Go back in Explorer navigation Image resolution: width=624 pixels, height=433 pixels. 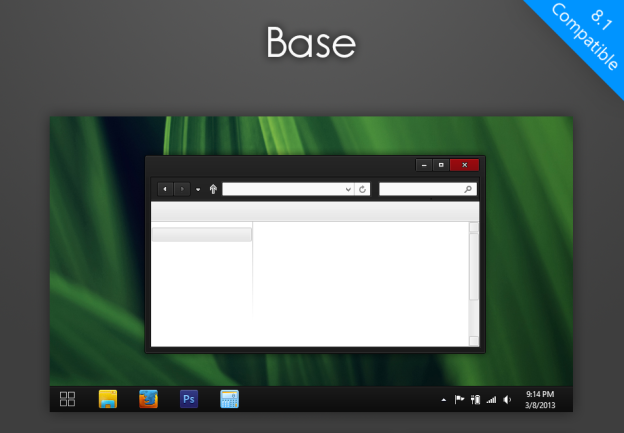[165, 189]
